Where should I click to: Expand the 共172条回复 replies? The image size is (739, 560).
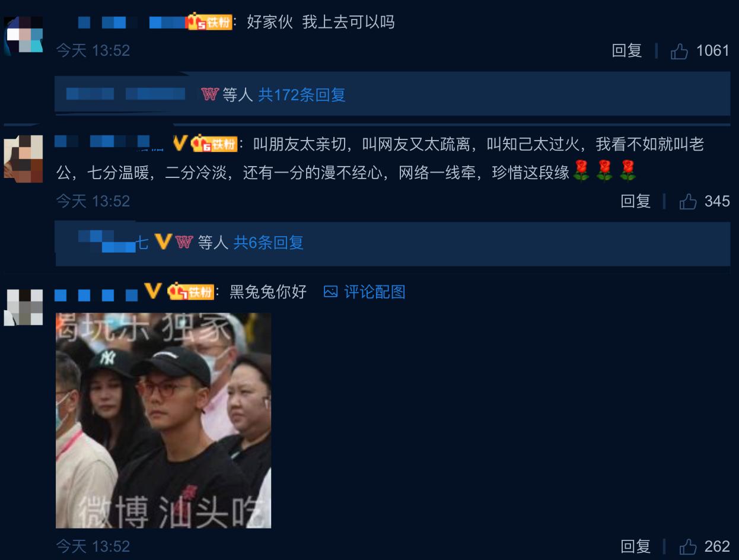(302, 95)
